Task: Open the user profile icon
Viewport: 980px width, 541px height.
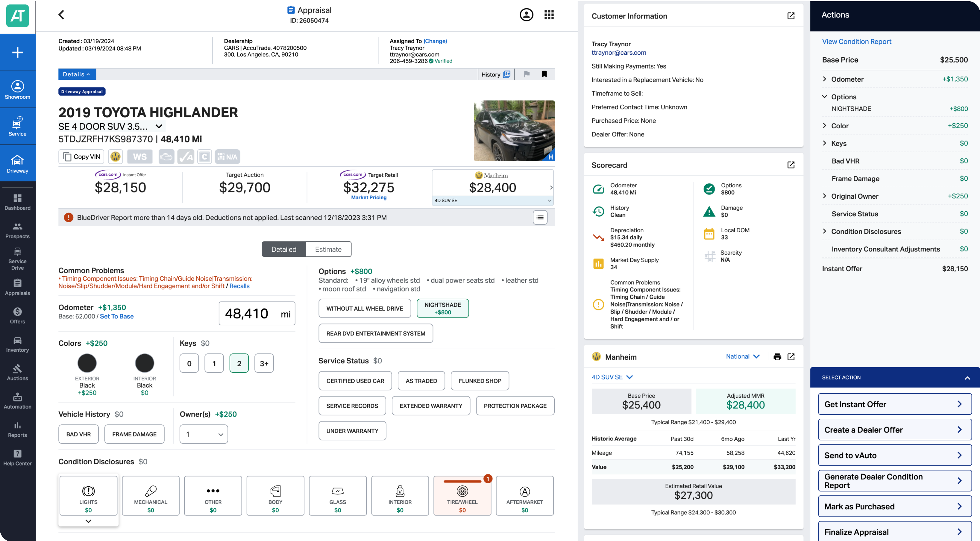Action: coord(526,14)
